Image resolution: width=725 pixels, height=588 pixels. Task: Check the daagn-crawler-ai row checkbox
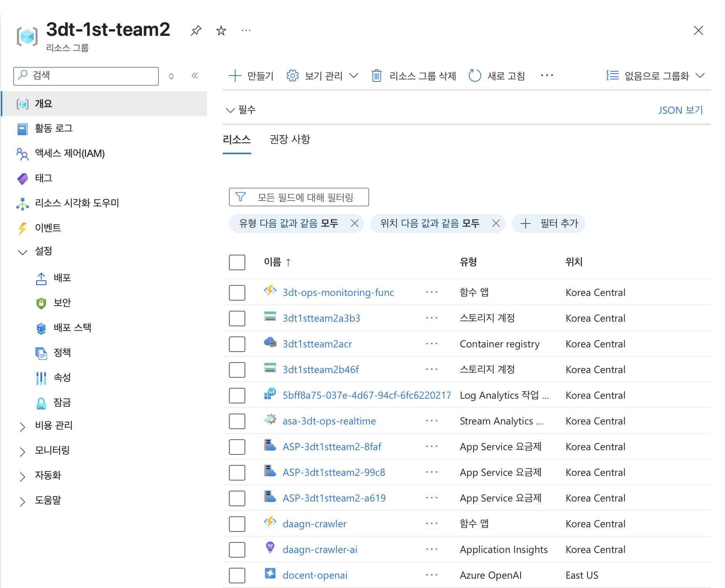(x=237, y=550)
